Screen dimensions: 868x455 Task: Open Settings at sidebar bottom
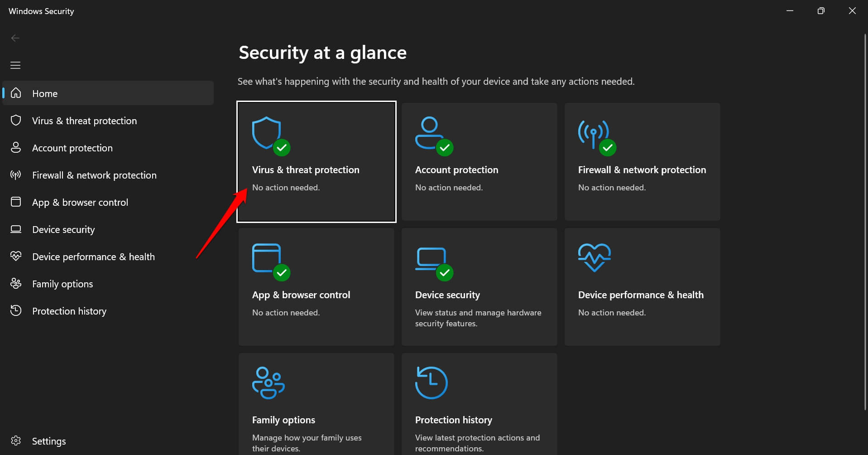point(108,441)
